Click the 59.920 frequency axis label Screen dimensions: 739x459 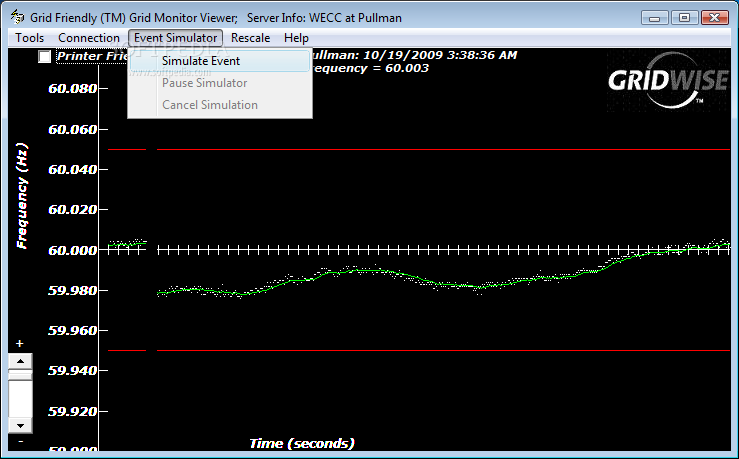73,411
